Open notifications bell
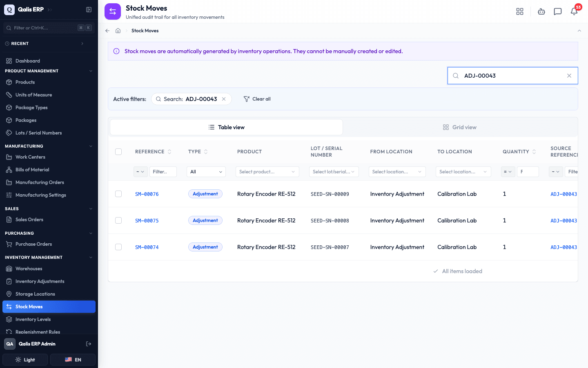Viewport: 588px width, 368px height. (x=574, y=11)
